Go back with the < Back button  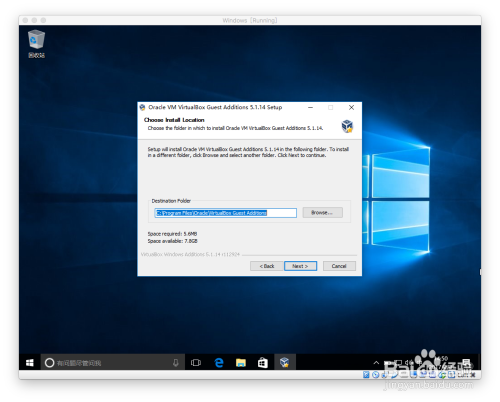267,266
